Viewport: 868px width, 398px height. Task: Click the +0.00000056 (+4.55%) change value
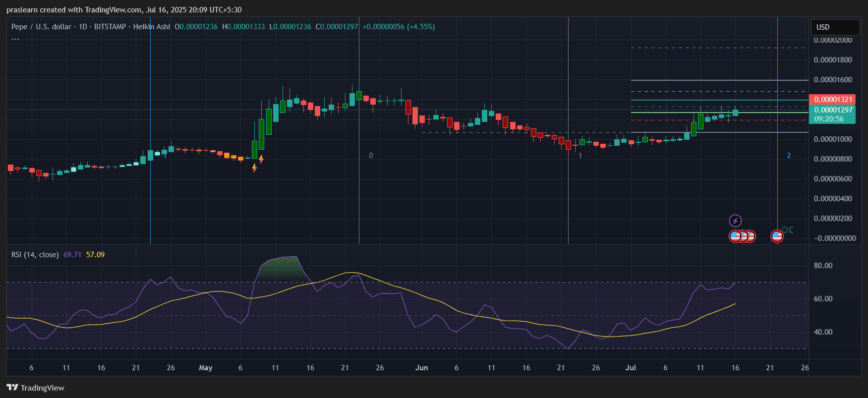point(399,27)
